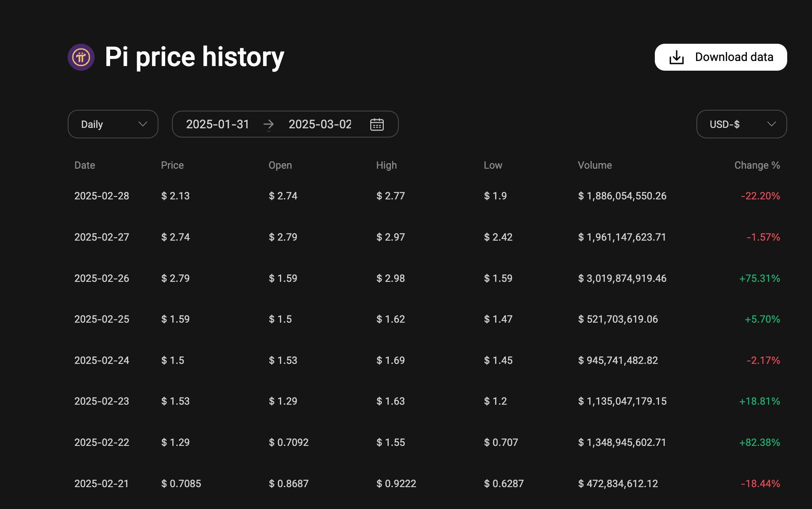Click the chevron on the Daily selector
Screen dimensions: 812x509
(142, 124)
